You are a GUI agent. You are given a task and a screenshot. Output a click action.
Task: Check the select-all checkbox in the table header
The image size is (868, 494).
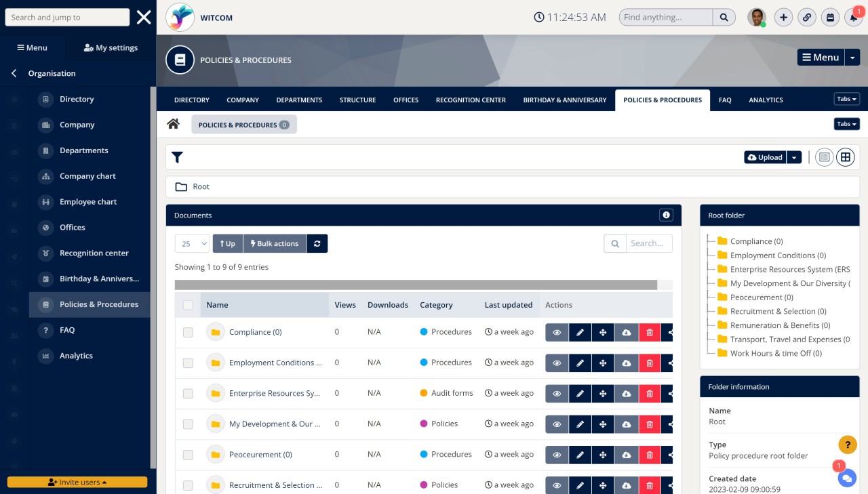(x=188, y=305)
